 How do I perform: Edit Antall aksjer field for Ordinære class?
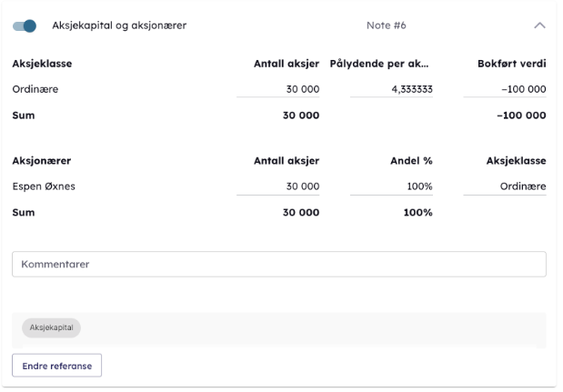[x=277, y=89]
